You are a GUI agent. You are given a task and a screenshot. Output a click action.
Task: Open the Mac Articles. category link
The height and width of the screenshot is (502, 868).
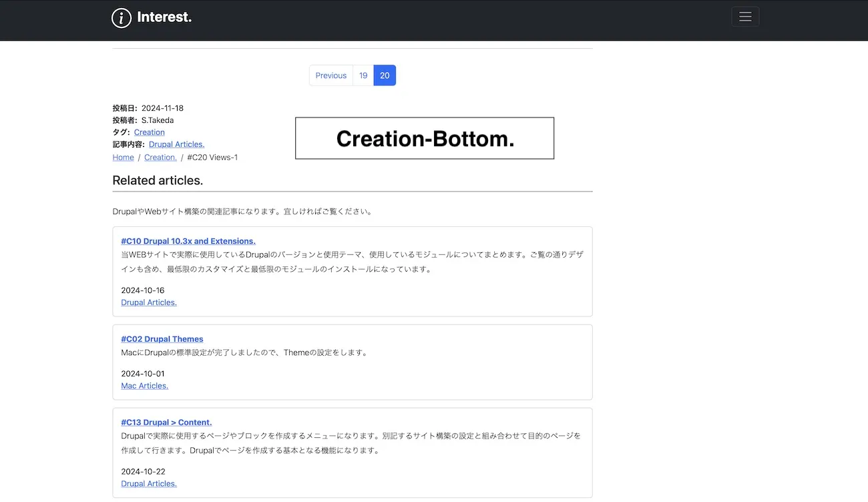coord(144,386)
